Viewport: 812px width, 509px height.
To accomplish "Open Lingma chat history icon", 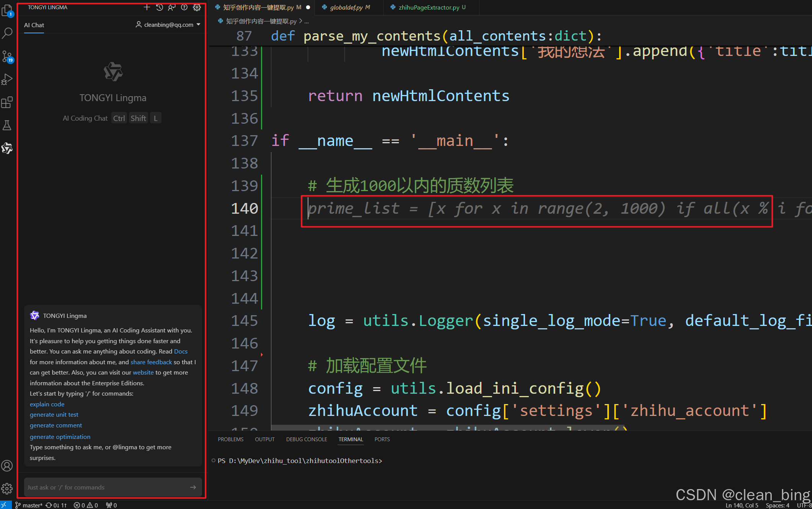I will (x=160, y=7).
